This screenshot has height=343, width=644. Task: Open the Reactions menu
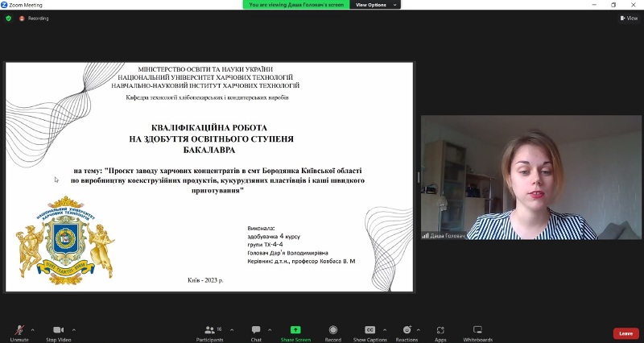point(407,333)
